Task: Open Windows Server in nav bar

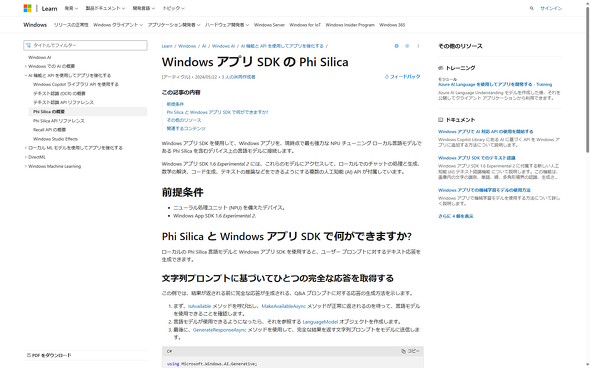Action: point(269,25)
